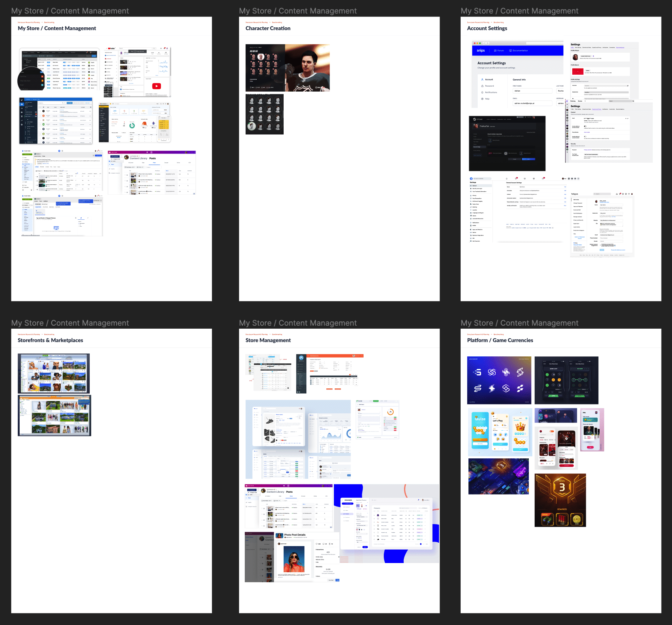Select the Security and Privacy tab in Twitter Settings
The width and height of the screenshot is (672, 625).
(x=597, y=109)
